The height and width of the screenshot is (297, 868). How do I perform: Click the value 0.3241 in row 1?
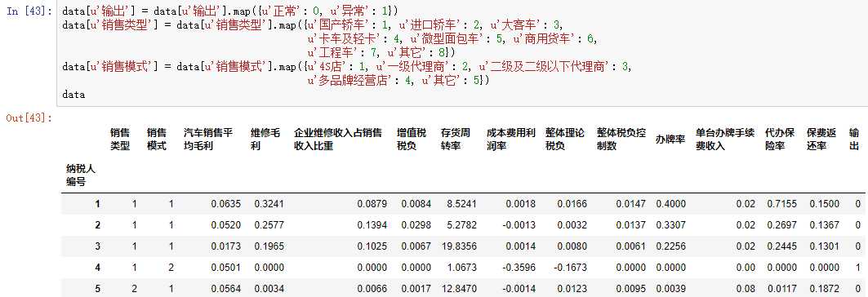(x=269, y=204)
